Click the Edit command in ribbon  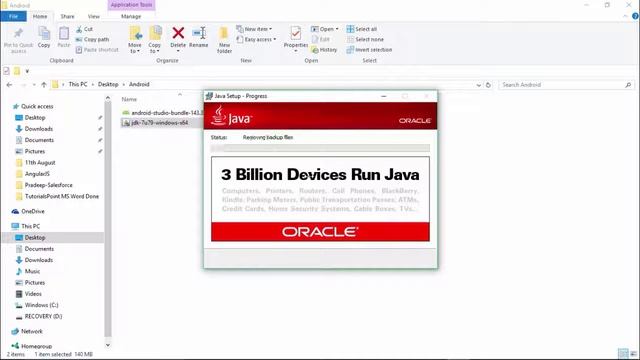tap(321, 40)
